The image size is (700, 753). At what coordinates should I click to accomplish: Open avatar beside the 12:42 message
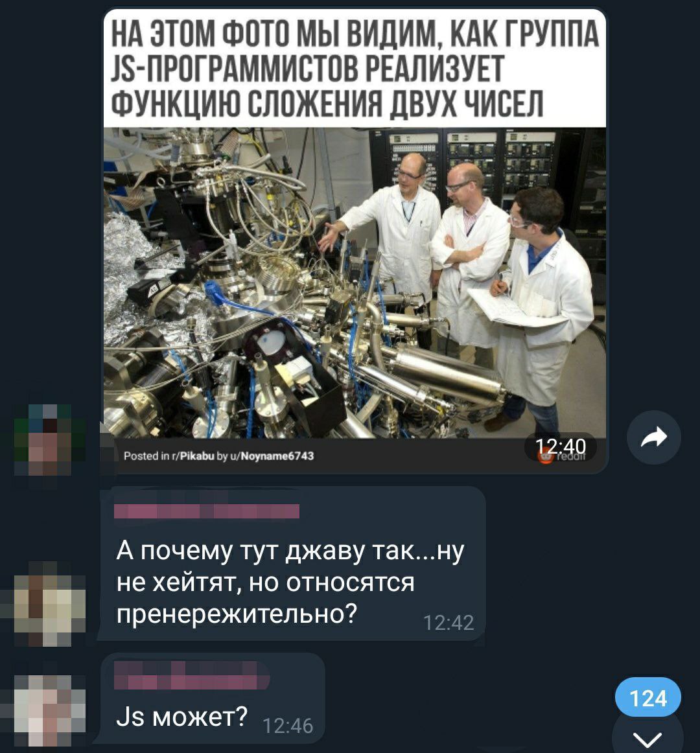(49, 604)
